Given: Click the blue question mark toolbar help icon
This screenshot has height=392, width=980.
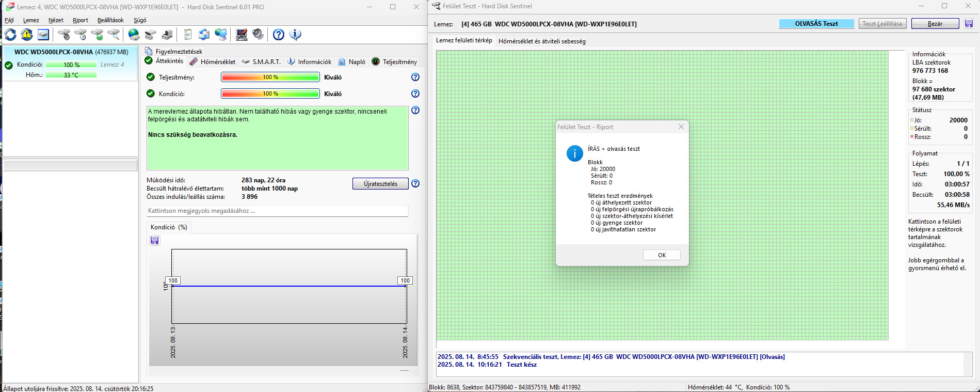Looking at the screenshot, I should 279,35.
